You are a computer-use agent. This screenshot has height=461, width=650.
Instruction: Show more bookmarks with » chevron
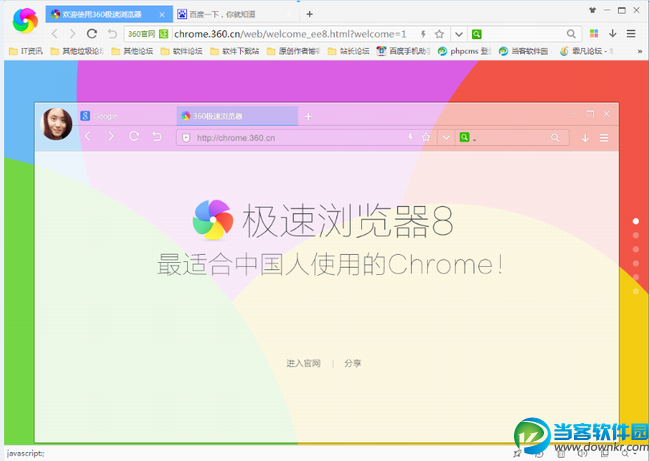pyautogui.click(x=640, y=51)
